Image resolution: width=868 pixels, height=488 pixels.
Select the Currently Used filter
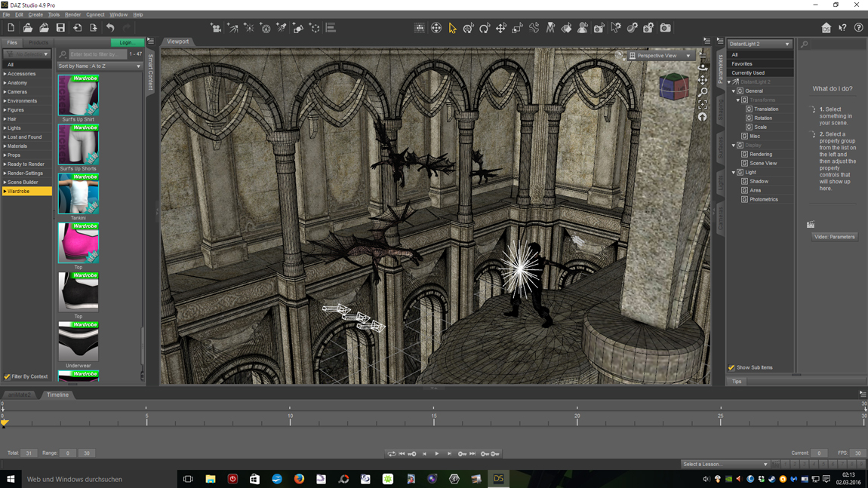[x=759, y=72]
